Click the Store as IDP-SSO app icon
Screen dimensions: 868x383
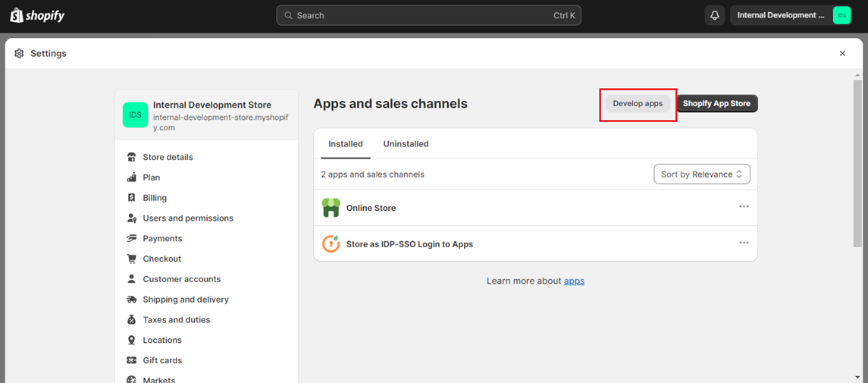(331, 243)
